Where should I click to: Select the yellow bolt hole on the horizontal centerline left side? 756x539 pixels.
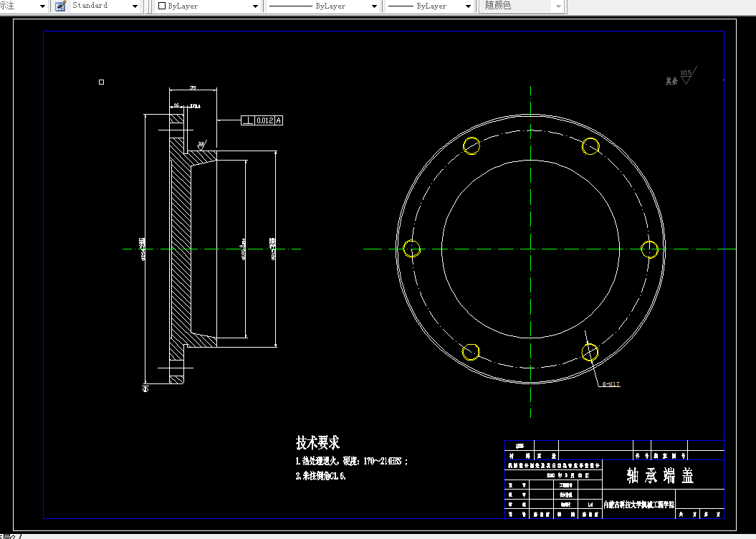[x=412, y=249]
